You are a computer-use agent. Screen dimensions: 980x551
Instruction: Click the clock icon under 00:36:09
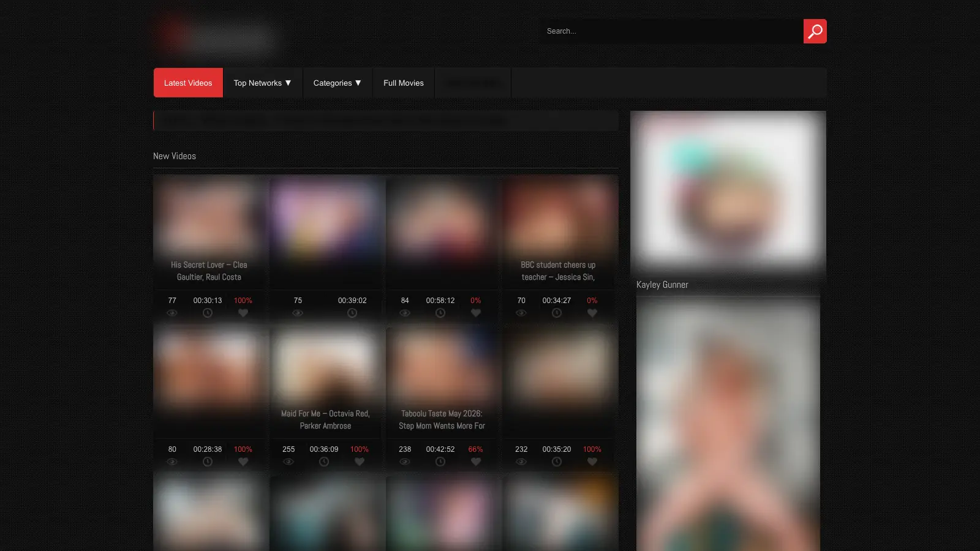click(324, 462)
